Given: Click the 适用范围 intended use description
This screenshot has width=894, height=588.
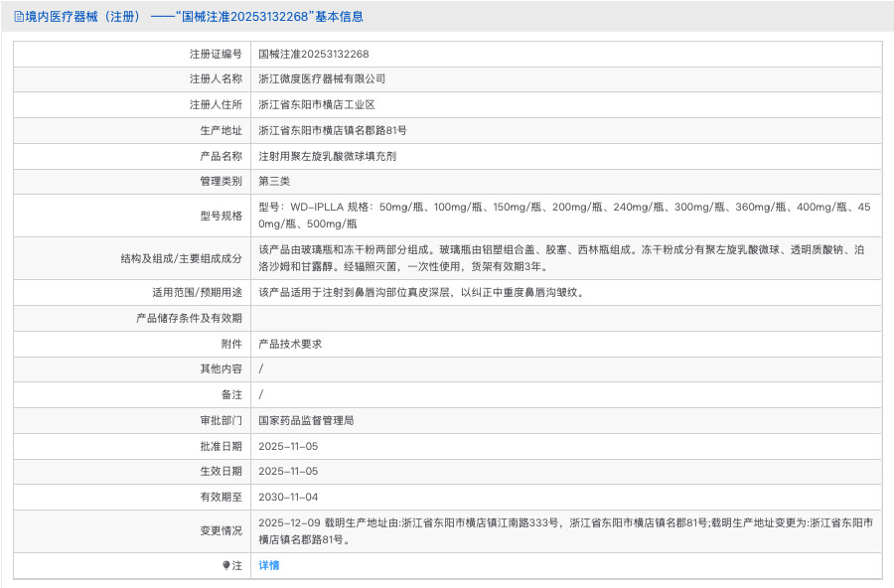Looking at the screenshot, I should (x=421, y=292).
